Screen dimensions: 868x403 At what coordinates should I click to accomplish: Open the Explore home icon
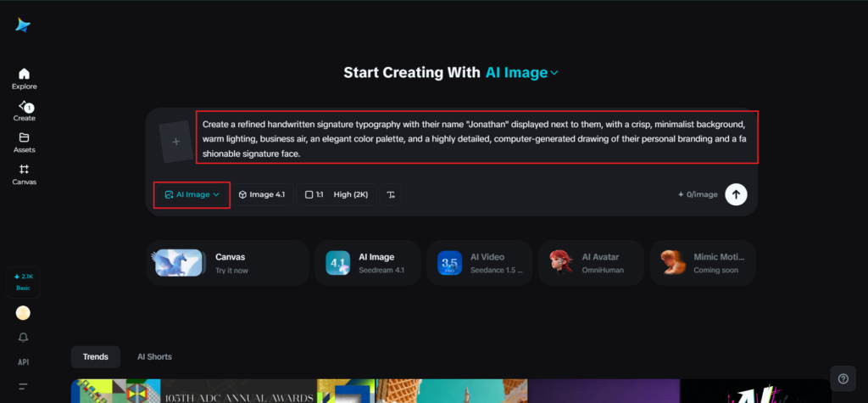(24, 74)
